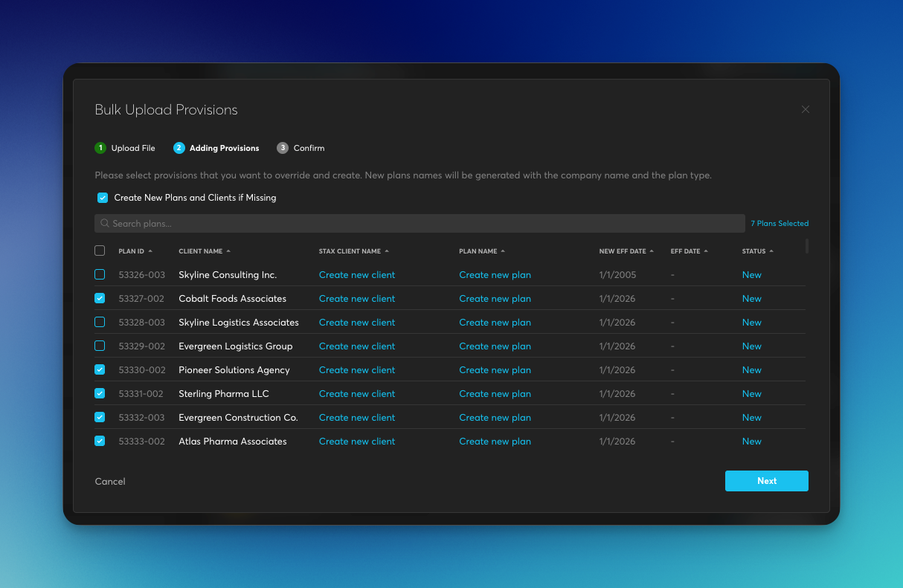Create new client for Evergreen Construction Co.
Image resolution: width=903 pixels, height=588 pixels.
pos(357,418)
